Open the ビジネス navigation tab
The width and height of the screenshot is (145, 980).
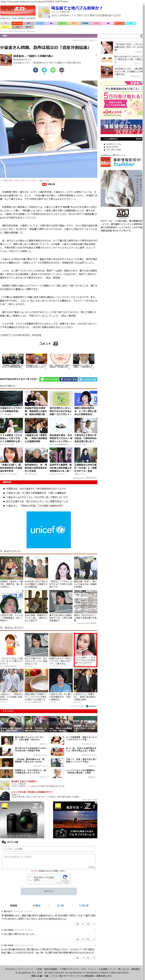40,23
